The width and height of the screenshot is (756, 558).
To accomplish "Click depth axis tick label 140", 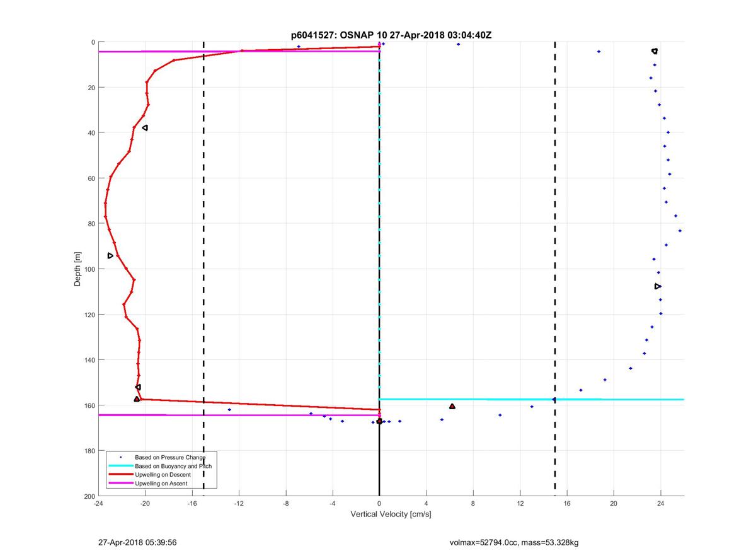I will 89,360.
